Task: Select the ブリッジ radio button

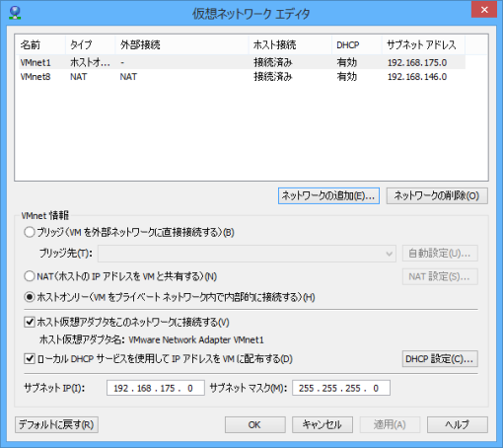Action: pyautogui.click(x=30, y=232)
